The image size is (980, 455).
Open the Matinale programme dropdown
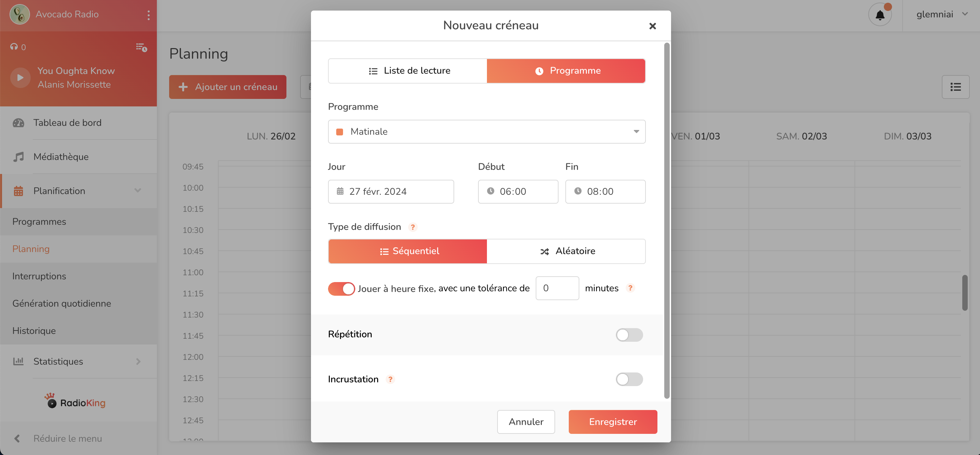click(x=486, y=132)
